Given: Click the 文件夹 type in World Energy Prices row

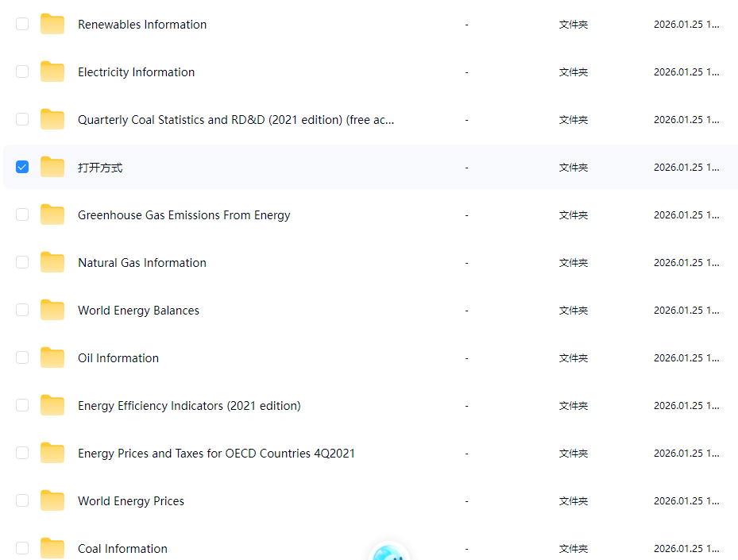Looking at the screenshot, I should coord(574,501).
